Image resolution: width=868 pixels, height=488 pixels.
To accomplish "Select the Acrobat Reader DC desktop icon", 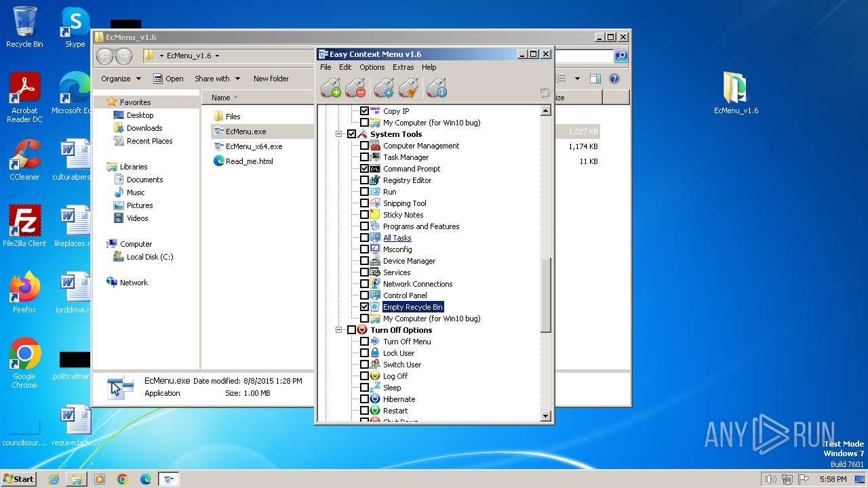I will tap(24, 98).
